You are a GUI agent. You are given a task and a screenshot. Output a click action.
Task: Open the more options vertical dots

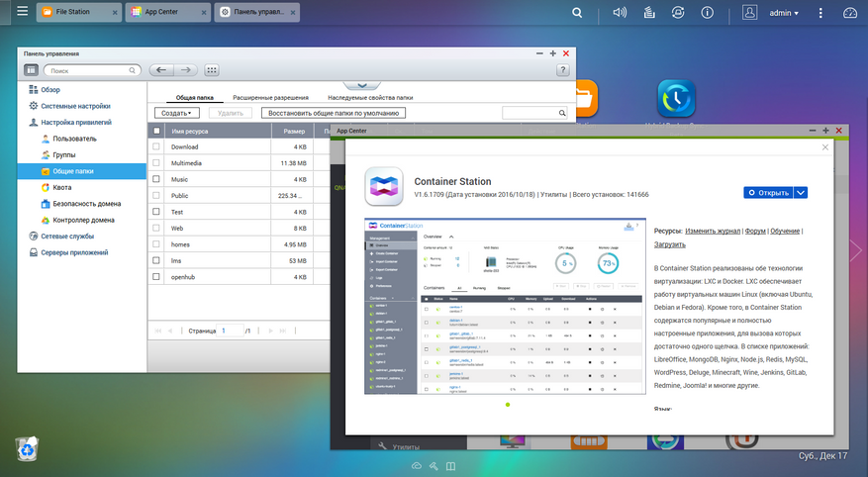[x=820, y=13]
